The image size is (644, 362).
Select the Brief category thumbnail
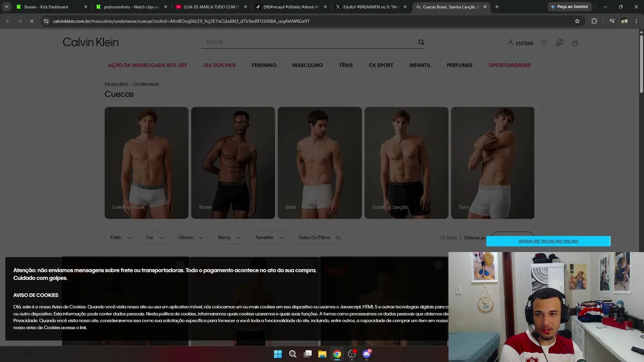(319, 163)
